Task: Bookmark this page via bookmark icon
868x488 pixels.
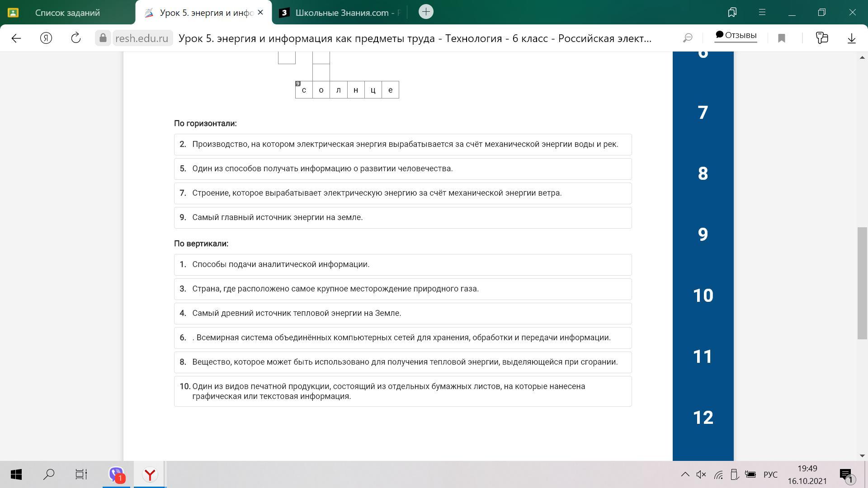Action: click(x=782, y=38)
